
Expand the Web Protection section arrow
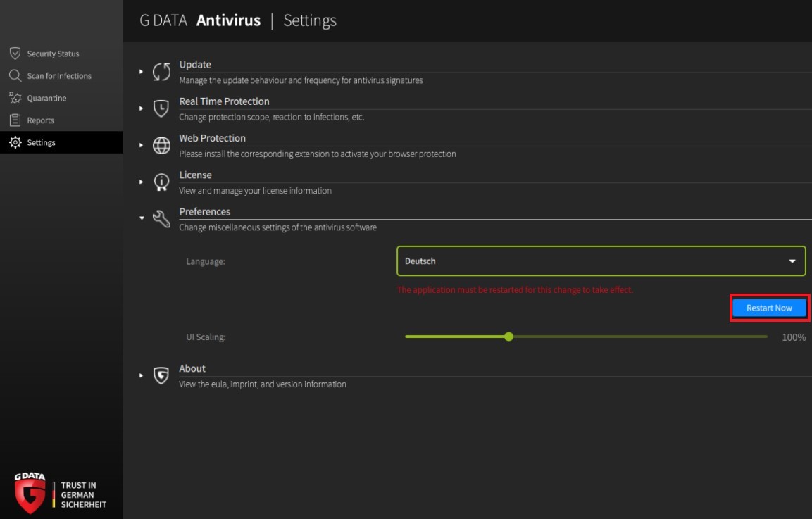coord(141,145)
